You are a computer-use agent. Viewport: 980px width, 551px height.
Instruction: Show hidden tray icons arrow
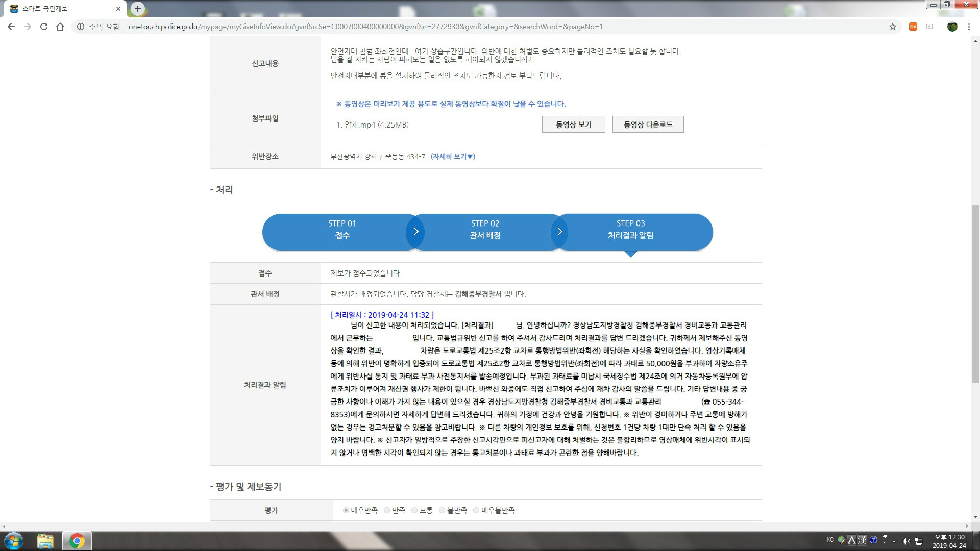tap(894, 541)
